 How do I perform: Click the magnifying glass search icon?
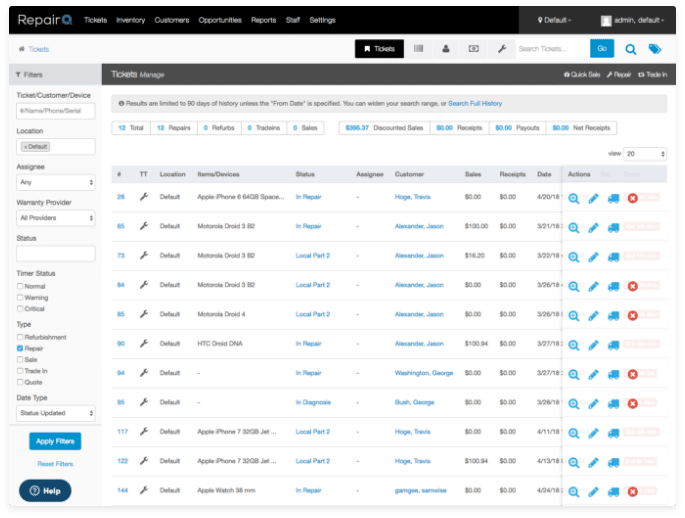point(631,48)
